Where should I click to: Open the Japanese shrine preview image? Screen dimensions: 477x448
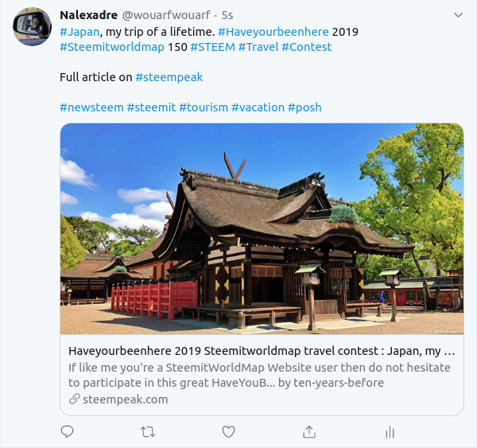click(x=262, y=228)
